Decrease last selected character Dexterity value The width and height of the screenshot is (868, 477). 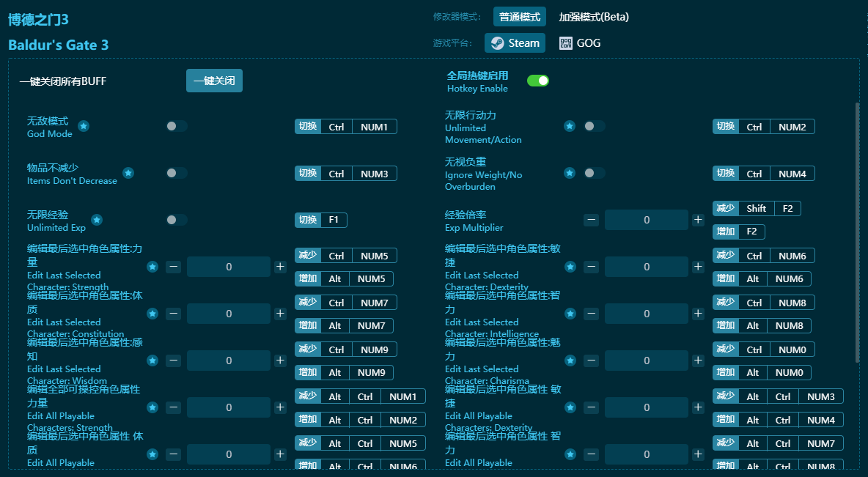[591, 267]
